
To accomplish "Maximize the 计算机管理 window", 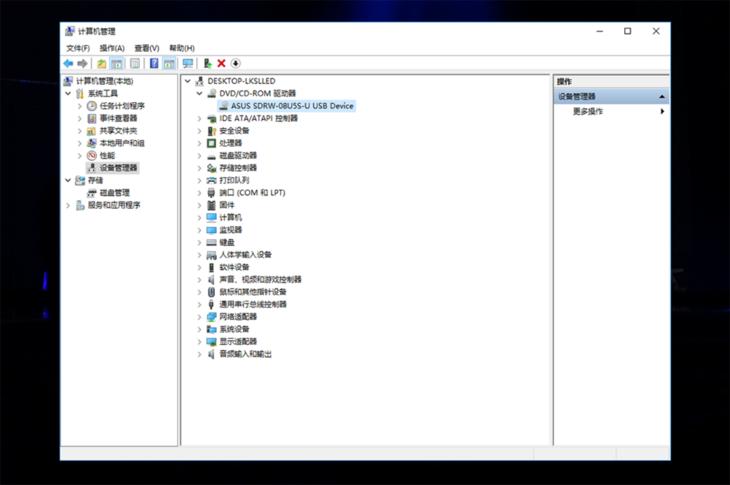I will (x=628, y=31).
